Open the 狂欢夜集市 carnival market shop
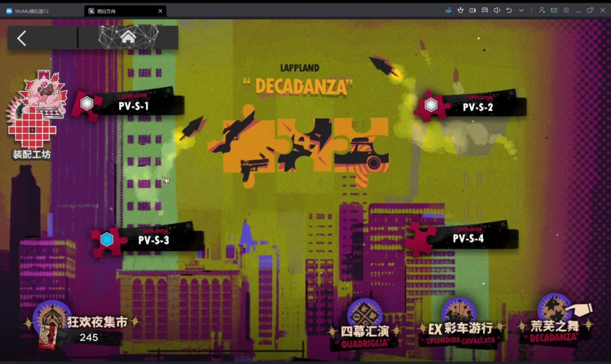Image resolution: width=611 pixels, height=364 pixels. coord(82,326)
